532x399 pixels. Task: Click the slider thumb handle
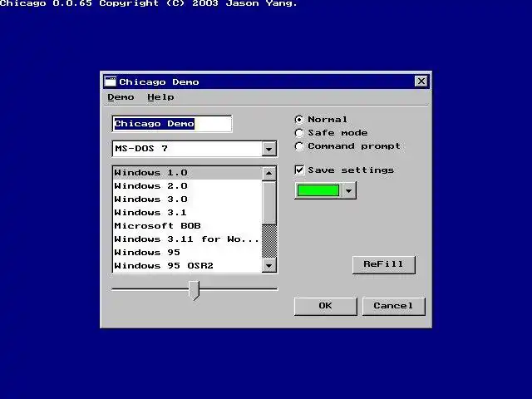194,290
